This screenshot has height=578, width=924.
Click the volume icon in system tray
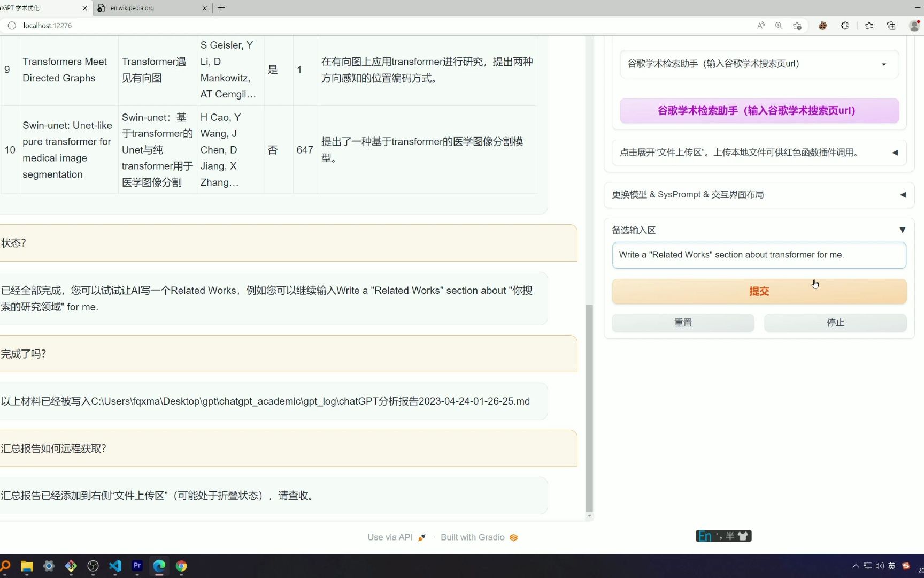click(x=880, y=566)
